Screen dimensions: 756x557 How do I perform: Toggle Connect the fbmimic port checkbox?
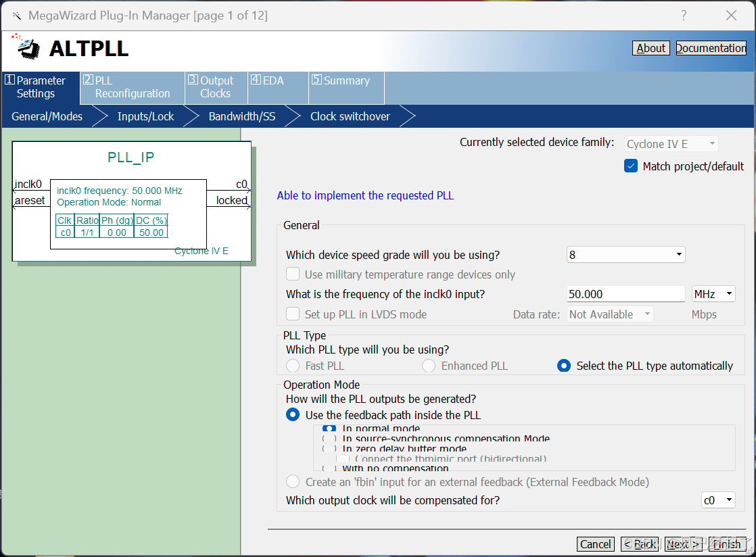click(x=343, y=459)
